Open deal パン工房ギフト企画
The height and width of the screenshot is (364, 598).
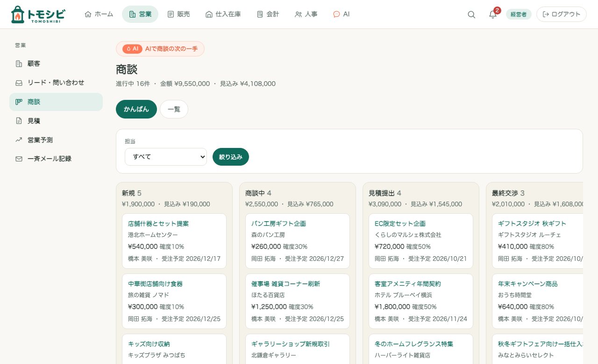(278, 224)
